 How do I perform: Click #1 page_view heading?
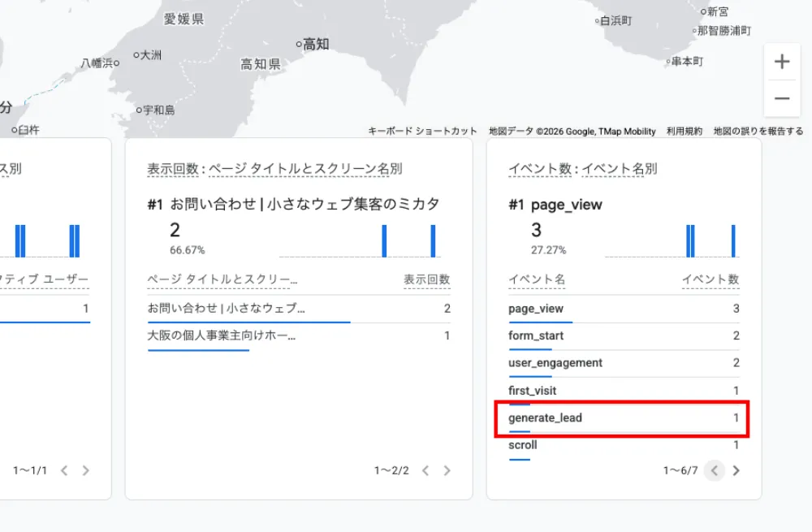[x=555, y=205]
